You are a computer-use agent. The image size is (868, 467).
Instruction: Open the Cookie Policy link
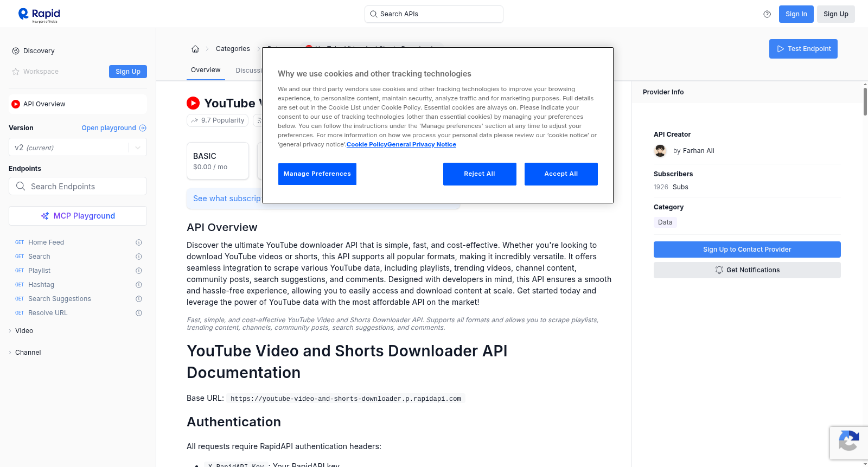coord(367,144)
